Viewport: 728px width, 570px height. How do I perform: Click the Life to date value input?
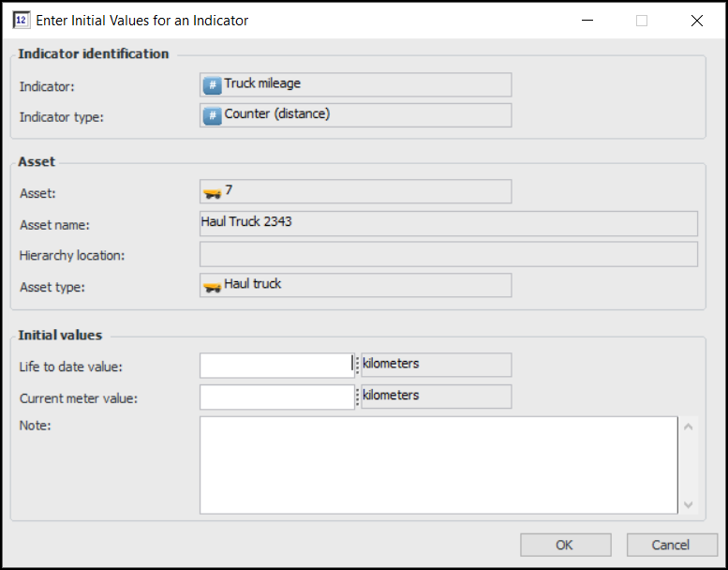[x=276, y=366]
